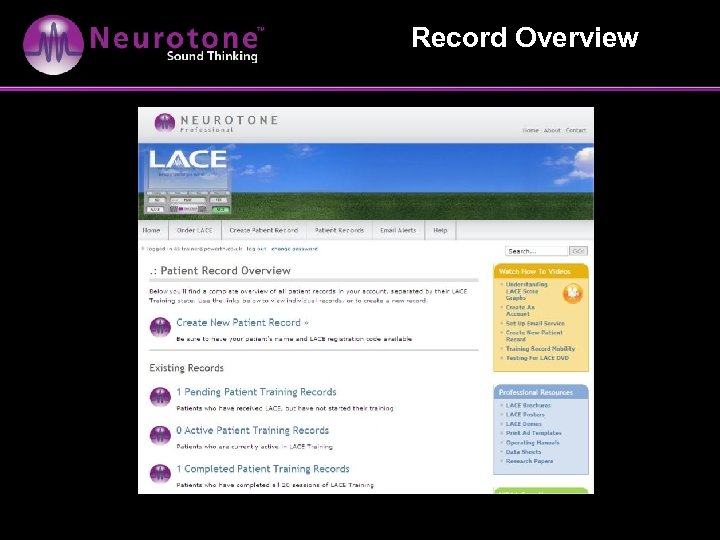This screenshot has height=540, width=720.
Task: Click the Neurotone Professional logo icon
Action: pos(164,123)
